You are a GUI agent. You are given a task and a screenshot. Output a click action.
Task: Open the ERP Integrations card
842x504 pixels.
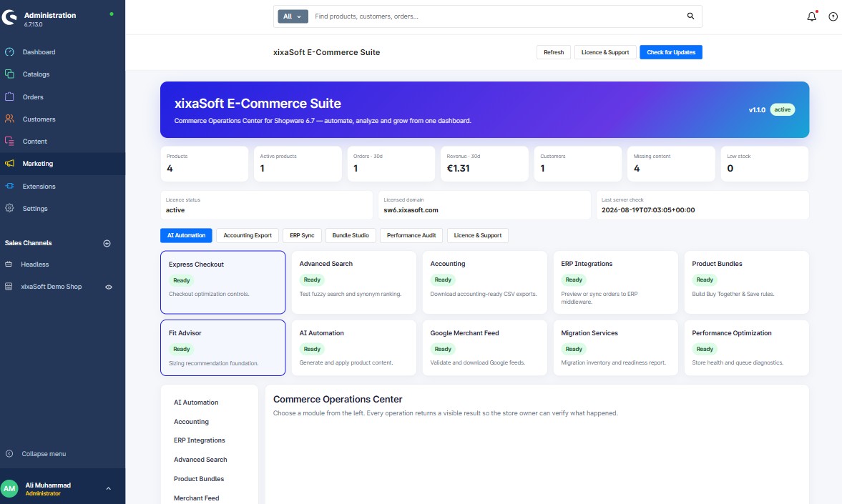click(616, 282)
